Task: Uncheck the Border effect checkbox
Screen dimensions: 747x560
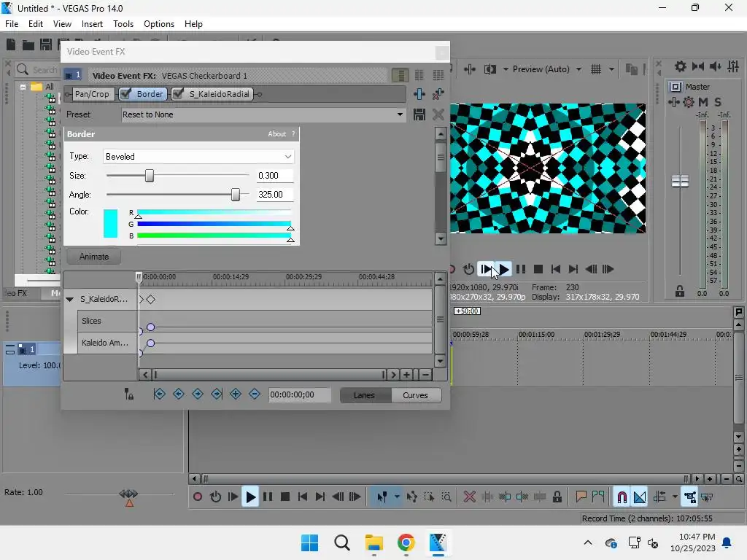Action: (x=125, y=94)
